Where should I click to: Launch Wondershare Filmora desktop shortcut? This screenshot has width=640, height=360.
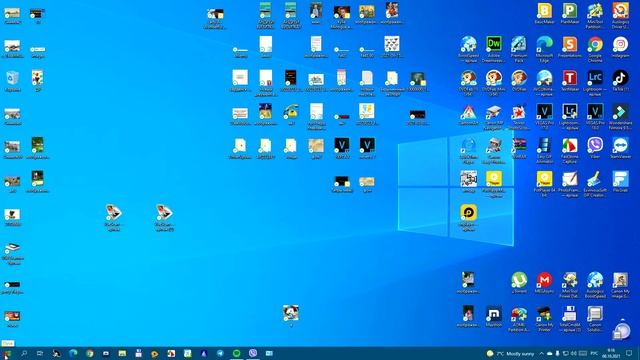coord(620,116)
